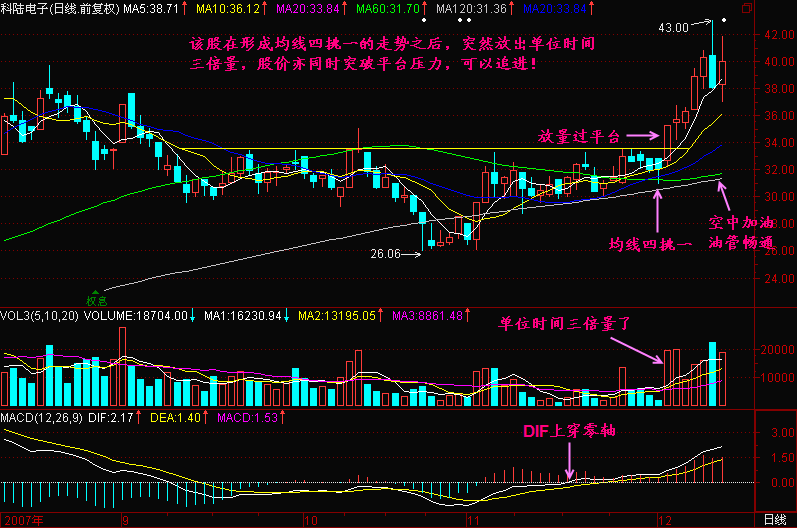Image resolution: width=797 pixels, height=528 pixels.
Task: Select the green MA60:31.70 indicator label
Action: [x=393, y=8]
